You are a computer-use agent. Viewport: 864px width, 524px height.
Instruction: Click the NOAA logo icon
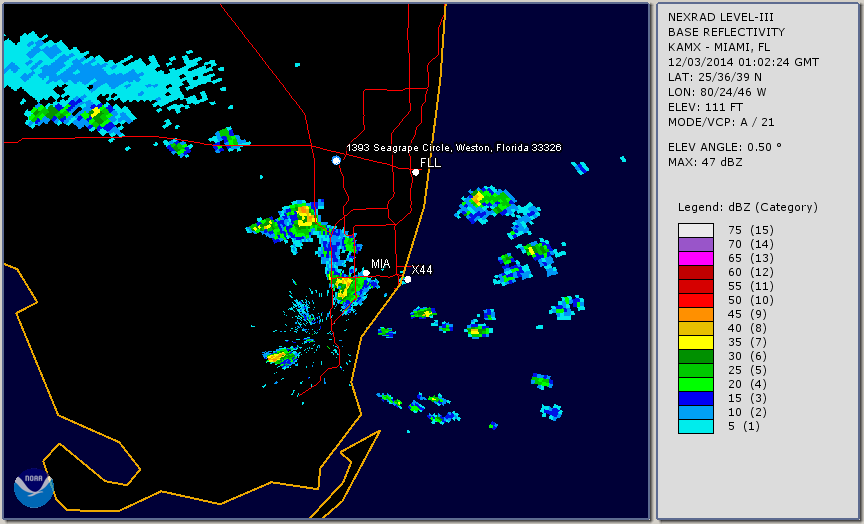[x=34, y=488]
